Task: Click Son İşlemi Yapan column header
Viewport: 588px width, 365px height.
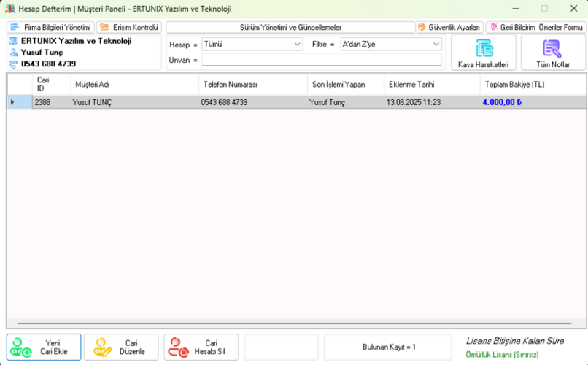Action: [346, 85]
